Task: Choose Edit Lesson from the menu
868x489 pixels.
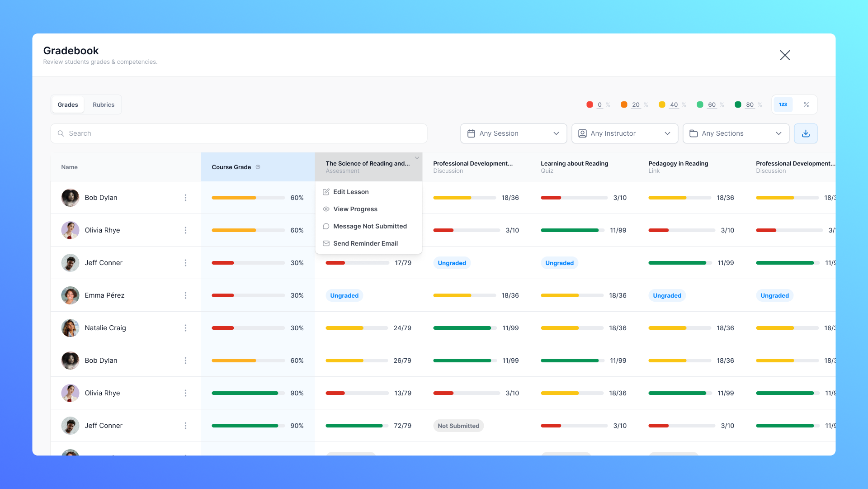Action: point(368,192)
